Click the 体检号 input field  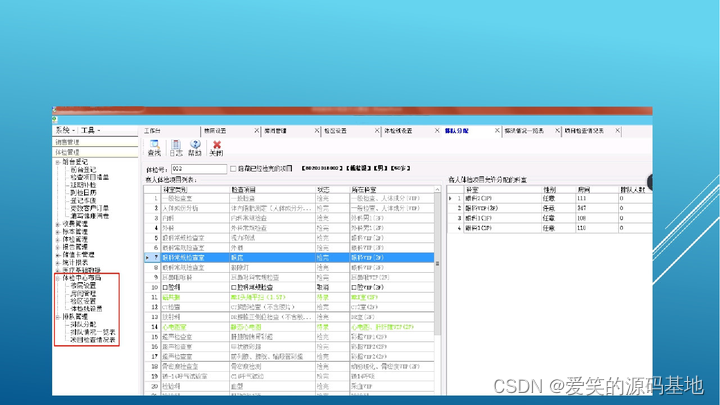coord(199,169)
